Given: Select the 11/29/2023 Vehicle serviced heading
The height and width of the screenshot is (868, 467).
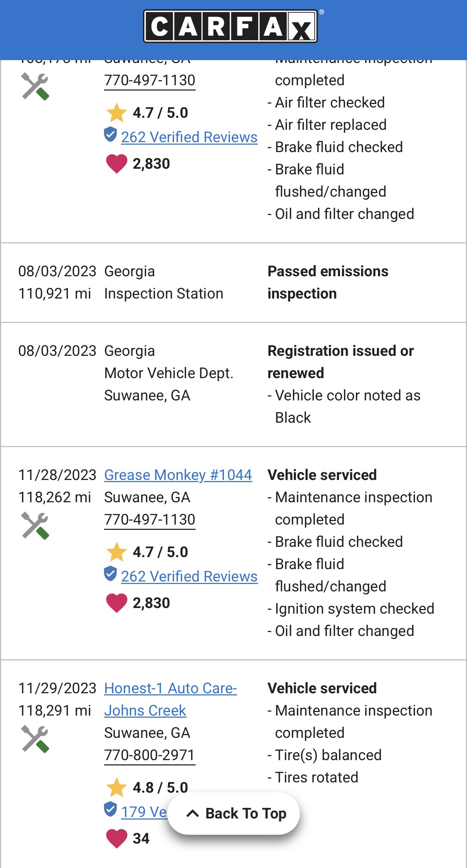Looking at the screenshot, I should (322, 688).
